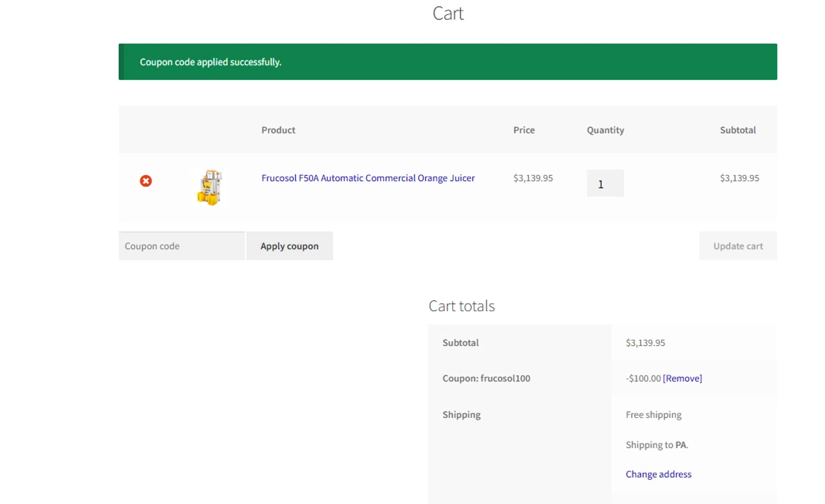Click the 'Free shipping' text

click(x=653, y=415)
